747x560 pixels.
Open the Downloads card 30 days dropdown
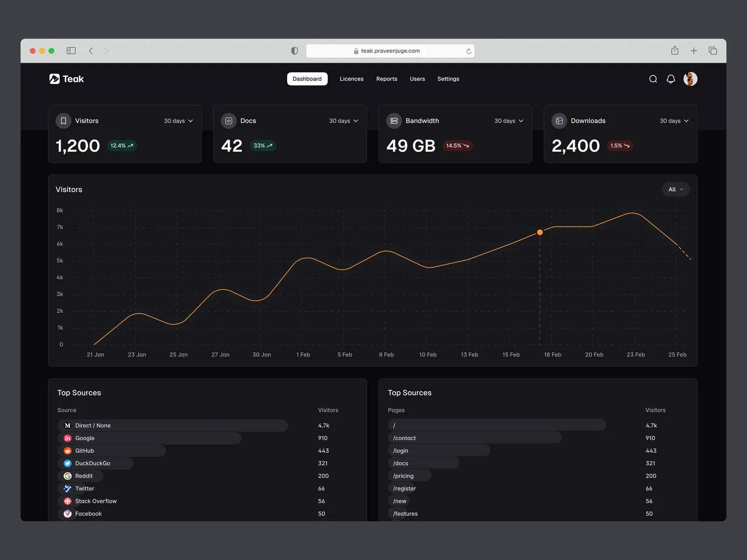pos(674,121)
